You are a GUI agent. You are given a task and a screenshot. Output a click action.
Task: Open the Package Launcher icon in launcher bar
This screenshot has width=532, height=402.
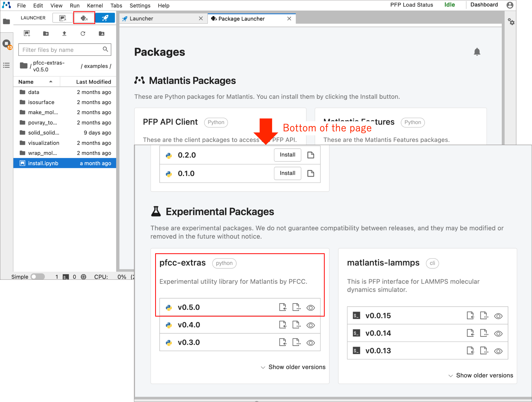pyautogui.click(x=84, y=18)
